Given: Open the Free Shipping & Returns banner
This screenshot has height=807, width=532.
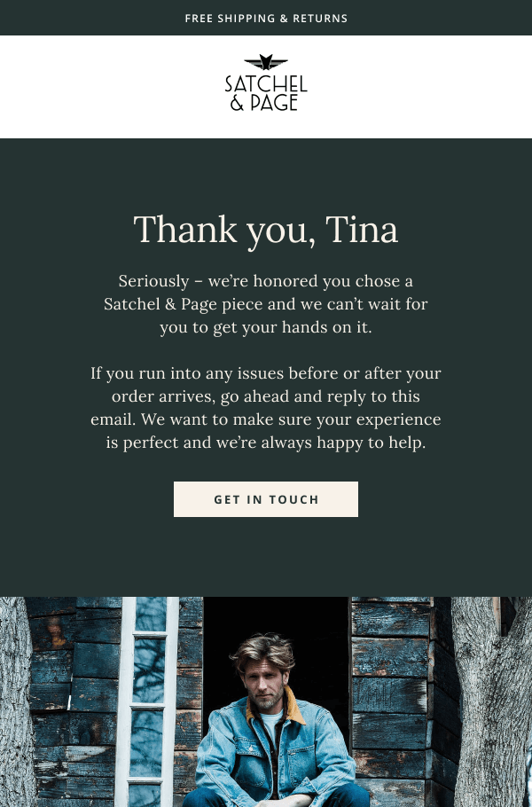Looking at the screenshot, I should click(x=266, y=18).
